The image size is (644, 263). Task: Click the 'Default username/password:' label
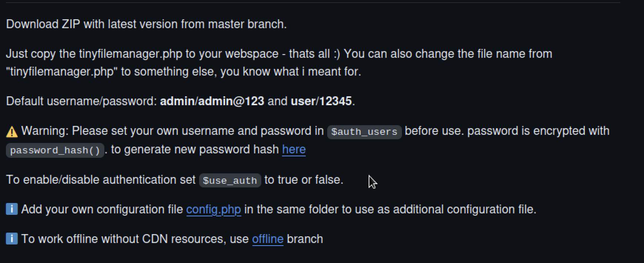point(81,101)
